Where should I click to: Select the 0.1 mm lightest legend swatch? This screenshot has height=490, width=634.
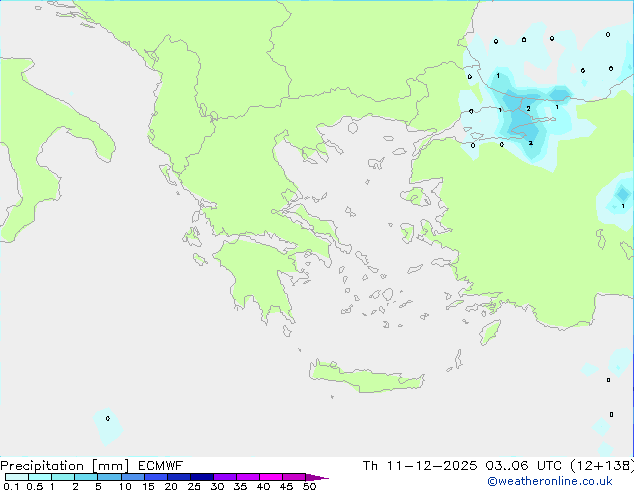pyautogui.click(x=17, y=477)
